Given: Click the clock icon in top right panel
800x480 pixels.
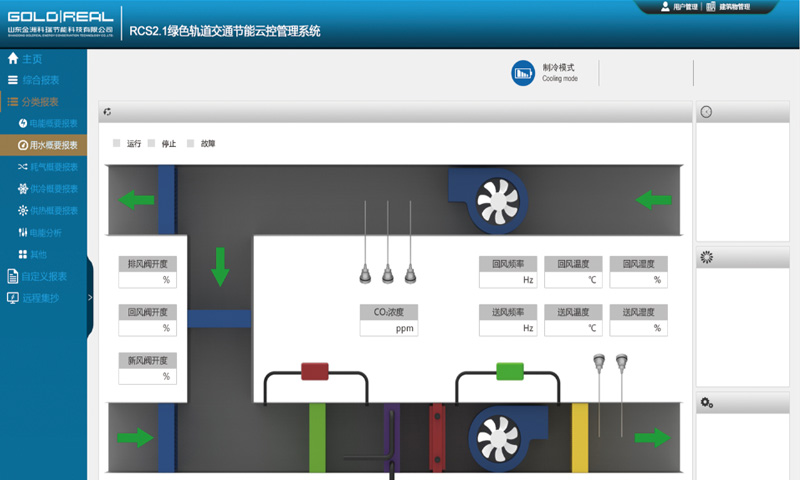Looking at the screenshot, I should tap(706, 112).
